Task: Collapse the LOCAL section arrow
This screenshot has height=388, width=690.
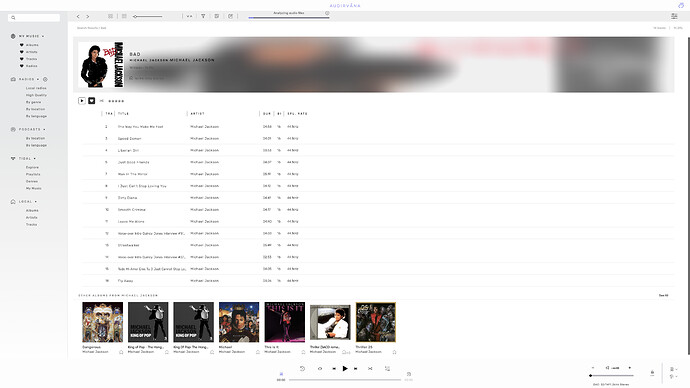Action: tap(36, 201)
